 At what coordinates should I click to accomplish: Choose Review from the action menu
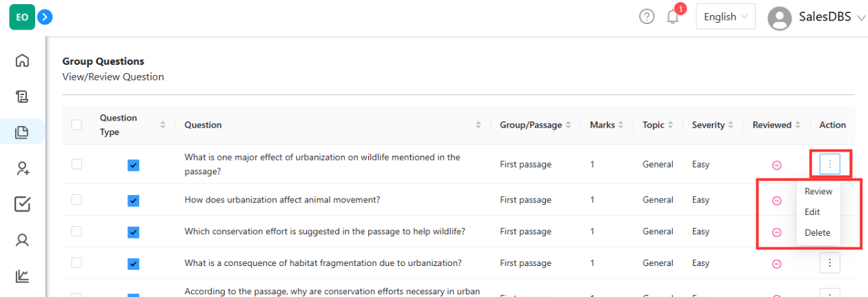tap(818, 192)
